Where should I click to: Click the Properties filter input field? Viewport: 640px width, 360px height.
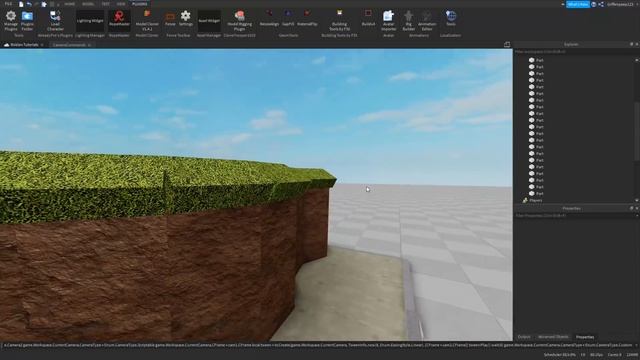(574, 216)
